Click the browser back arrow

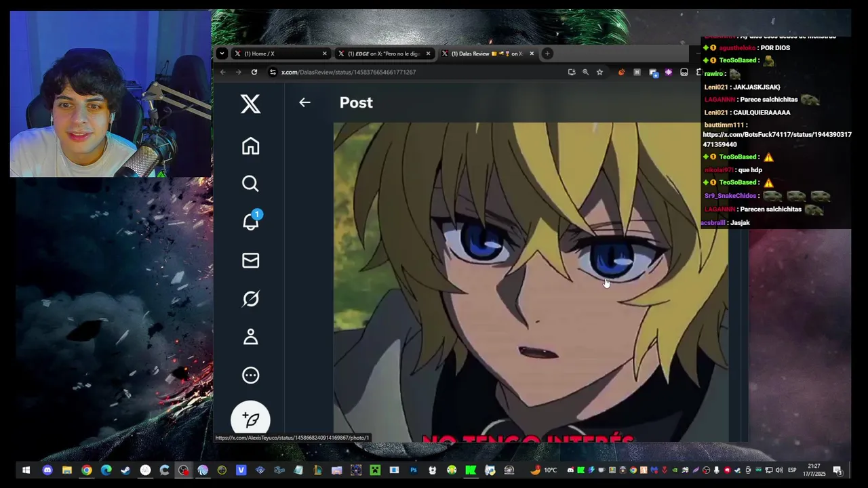click(x=222, y=72)
